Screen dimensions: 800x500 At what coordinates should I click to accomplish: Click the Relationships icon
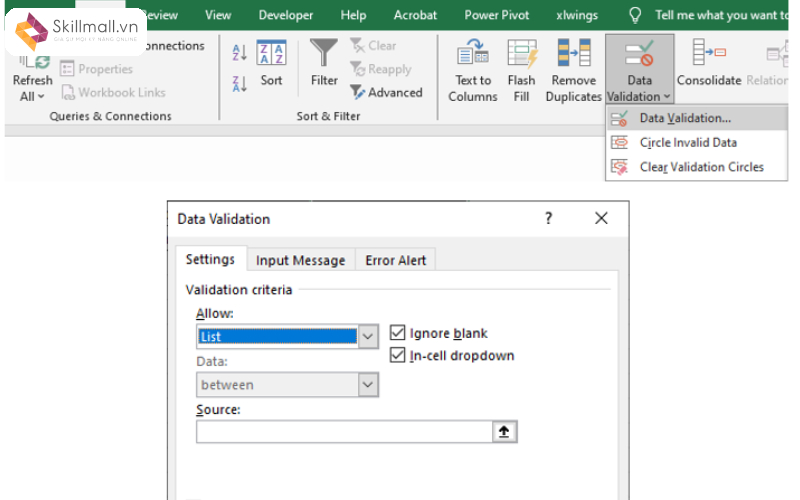point(776,54)
